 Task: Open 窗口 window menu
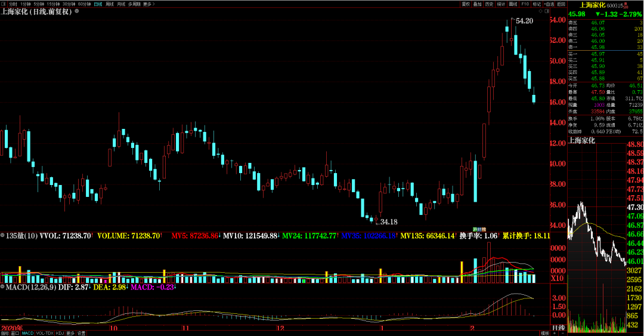15,333
